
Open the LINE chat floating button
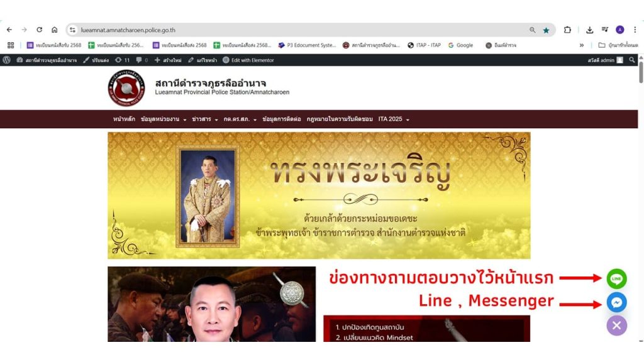pyautogui.click(x=616, y=278)
